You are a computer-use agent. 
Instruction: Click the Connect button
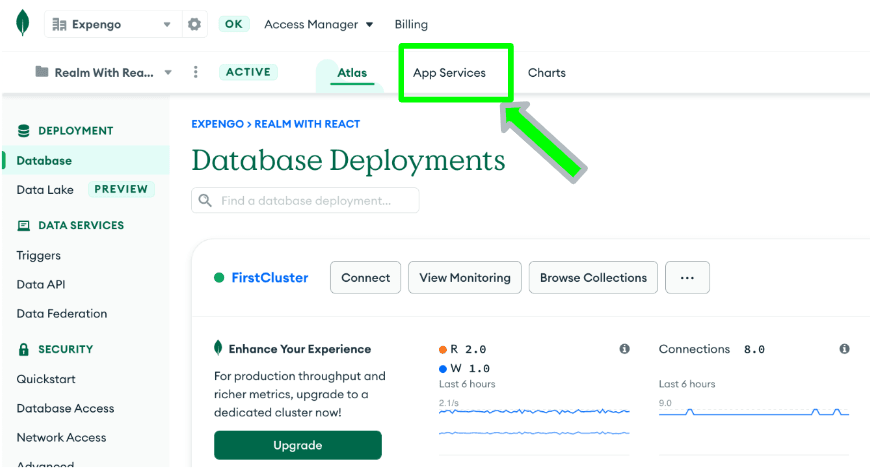click(x=365, y=278)
